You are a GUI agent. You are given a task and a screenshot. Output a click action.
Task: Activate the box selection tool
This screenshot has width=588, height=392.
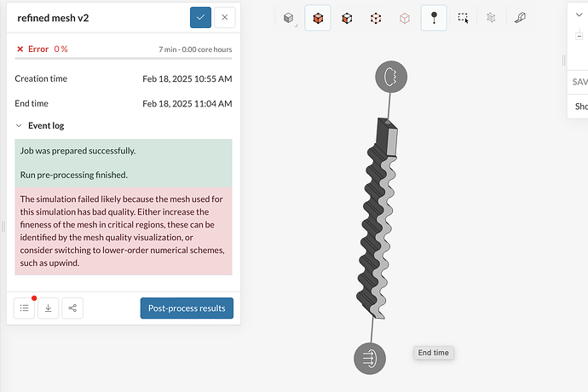tap(463, 17)
